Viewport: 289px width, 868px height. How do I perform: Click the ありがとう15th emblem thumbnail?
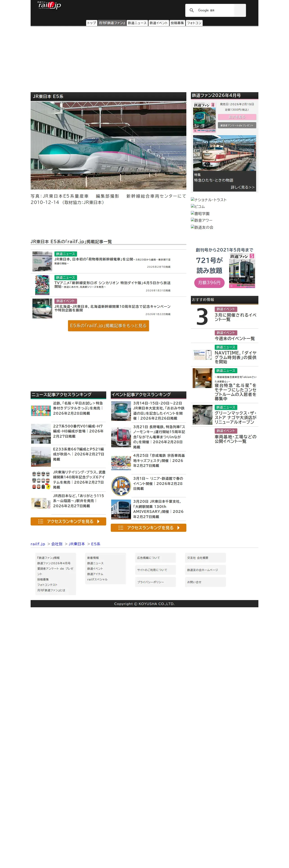(121, 486)
